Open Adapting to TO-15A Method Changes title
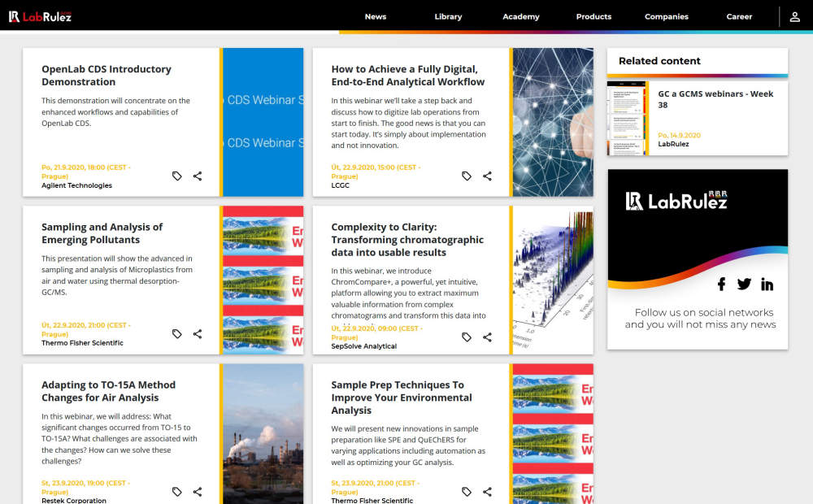The image size is (813, 504). pos(108,391)
